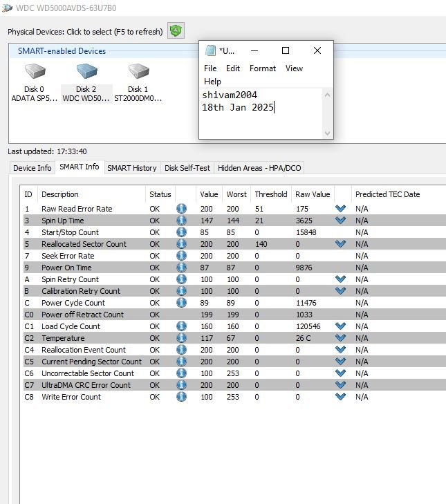The image size is (446, 504).
Task: Click the Notepad scrollbar down arrow
Action: point(328,133)
